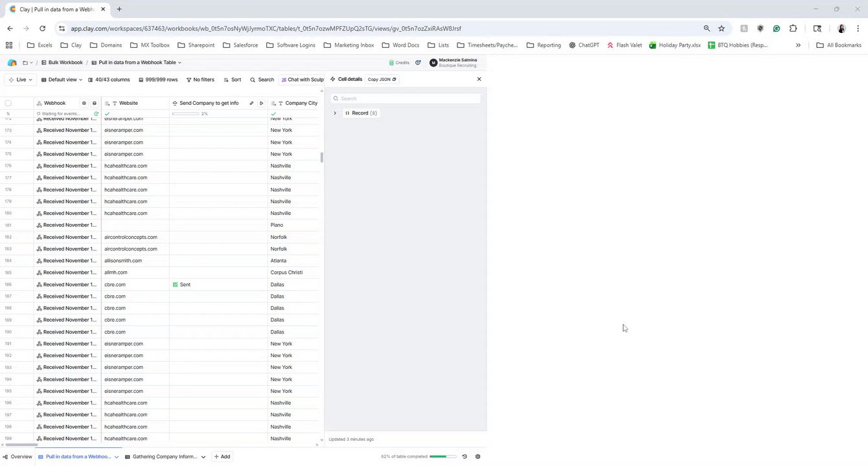Click the Copy JSON button
Viewport: 868px width, 466px height.
point(382,80)
